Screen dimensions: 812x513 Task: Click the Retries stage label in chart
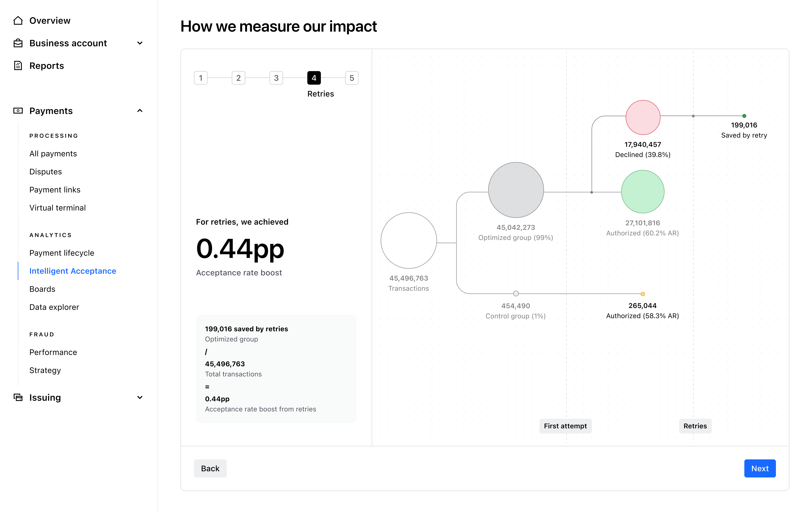click(x=695, y=426)
